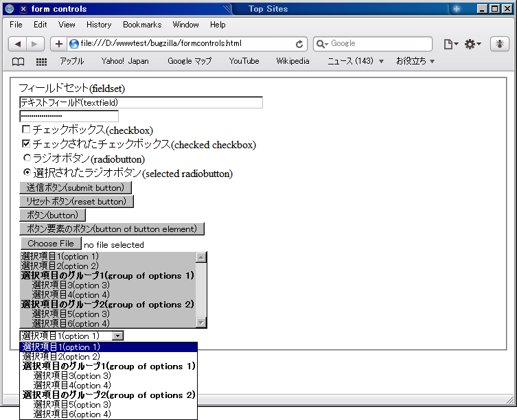This screenshot has width=517, height=420.
Task: Uncheck the checked checkbox
Action: point(26,143)
